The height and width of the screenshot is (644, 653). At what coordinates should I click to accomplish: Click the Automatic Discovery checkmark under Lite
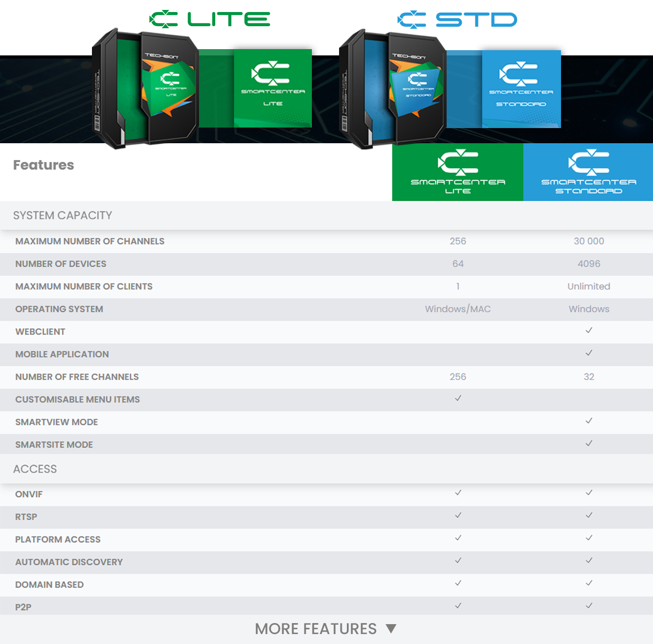click(x=458, y=560)
